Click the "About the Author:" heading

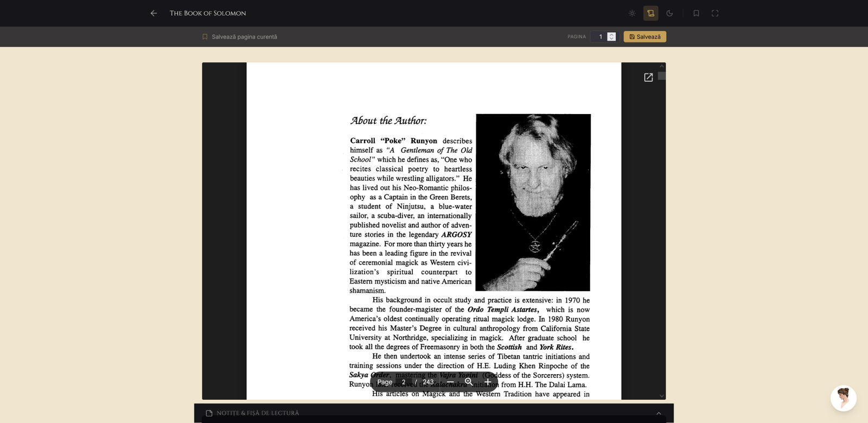pyautogui.click(x=388, y=121)
